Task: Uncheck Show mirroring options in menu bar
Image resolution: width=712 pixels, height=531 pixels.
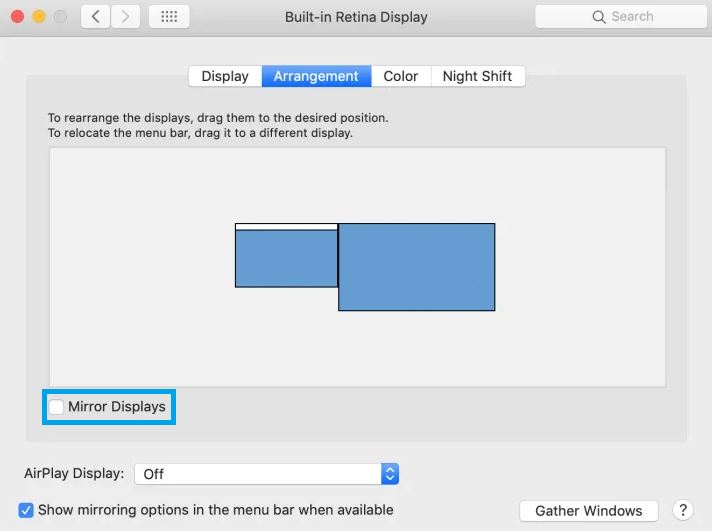Action: tap(26, 510)
